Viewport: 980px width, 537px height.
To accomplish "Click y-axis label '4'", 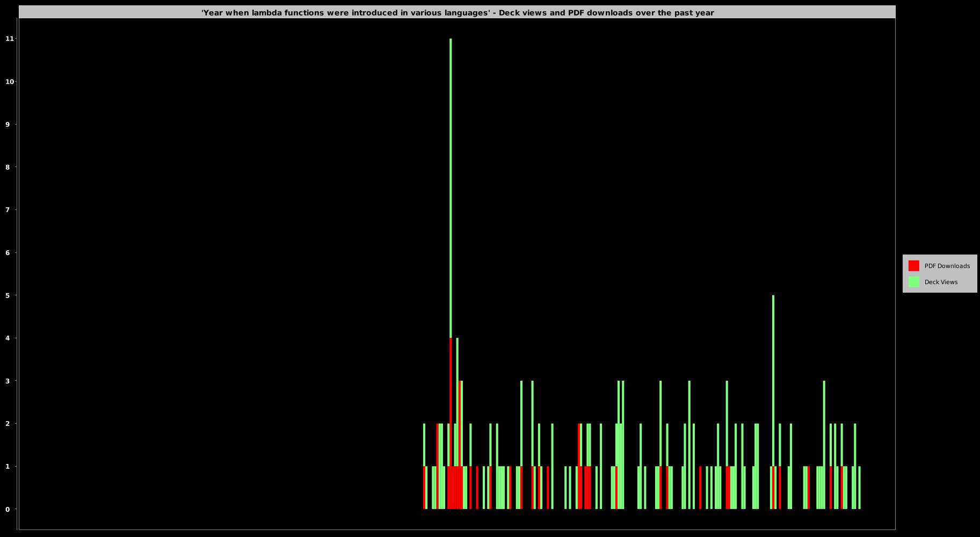I will (8, 338).
